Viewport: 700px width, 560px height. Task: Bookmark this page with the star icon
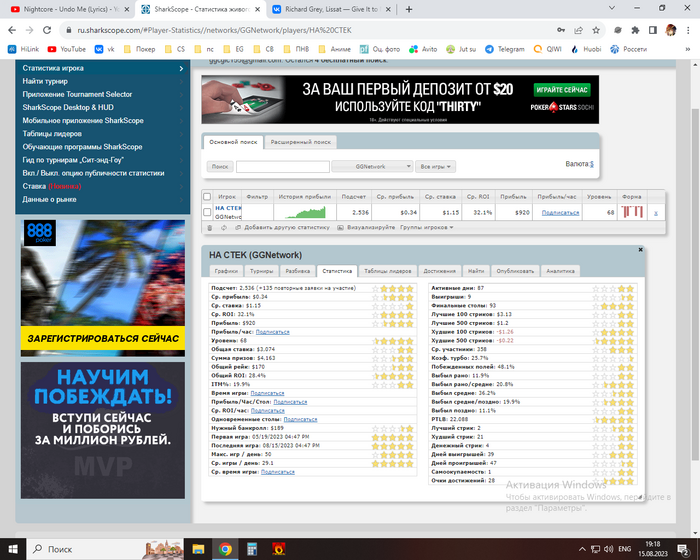596,30
